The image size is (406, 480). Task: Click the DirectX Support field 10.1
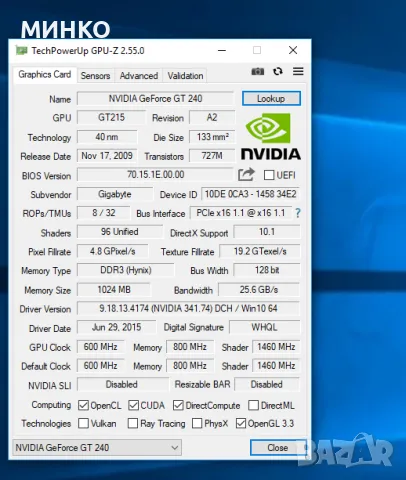tap(267, 232)
